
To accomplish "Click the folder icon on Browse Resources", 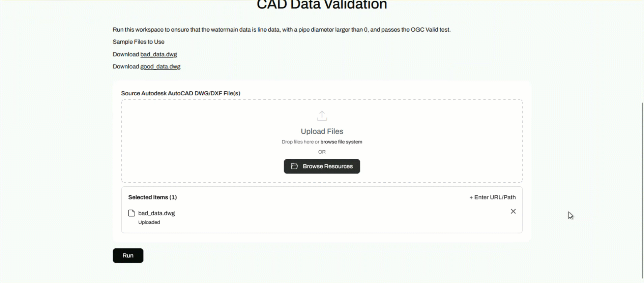I will click(x=294, y=166).
